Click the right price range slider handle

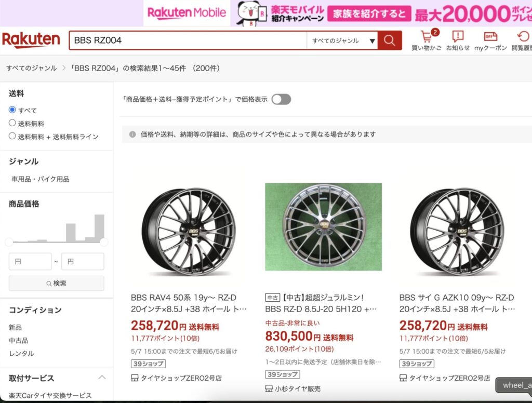pyautogui.click(x=104, y=242)
